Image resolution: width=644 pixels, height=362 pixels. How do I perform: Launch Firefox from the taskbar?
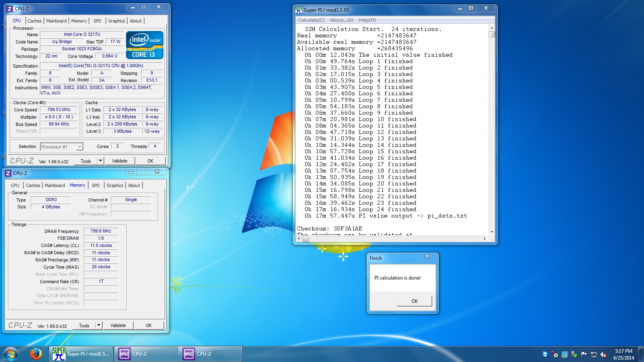click(x=35, y=354)
